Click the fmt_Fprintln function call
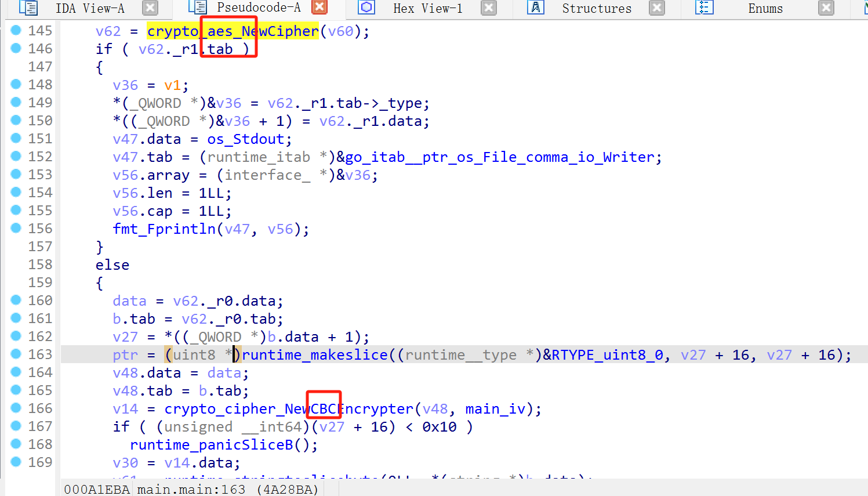 tap(164, 229)
